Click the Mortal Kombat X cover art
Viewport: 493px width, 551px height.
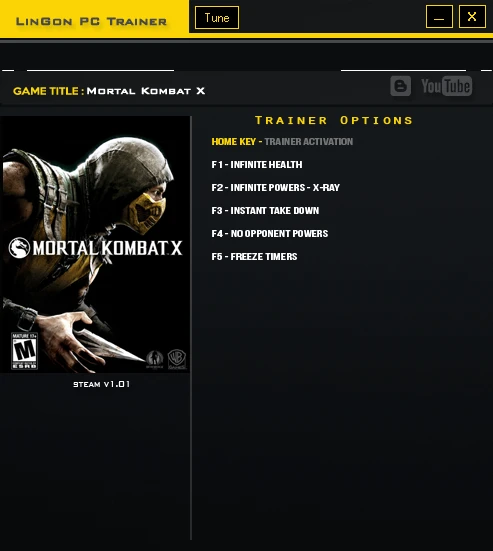click(95, 244)
